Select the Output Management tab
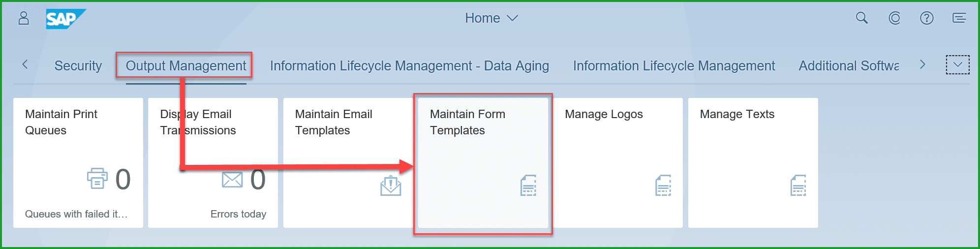The image size is (980, 249). (185, 65)
